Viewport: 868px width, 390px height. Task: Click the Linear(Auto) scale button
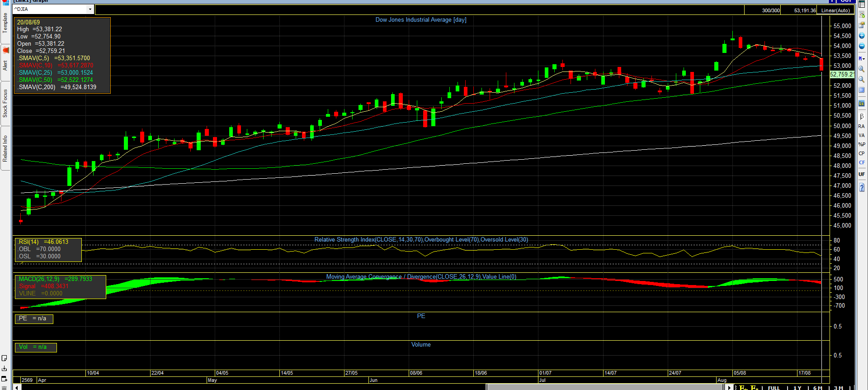[x=835, y=10]
